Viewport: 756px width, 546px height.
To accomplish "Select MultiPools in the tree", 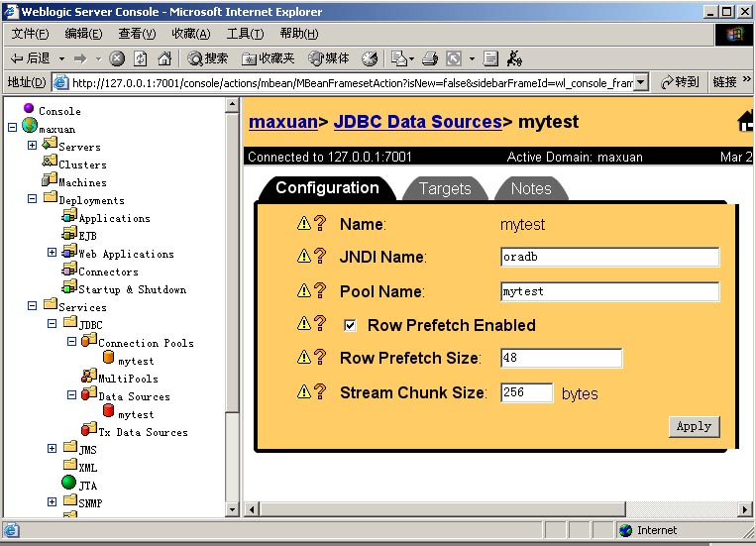I will tap(128, 379).
